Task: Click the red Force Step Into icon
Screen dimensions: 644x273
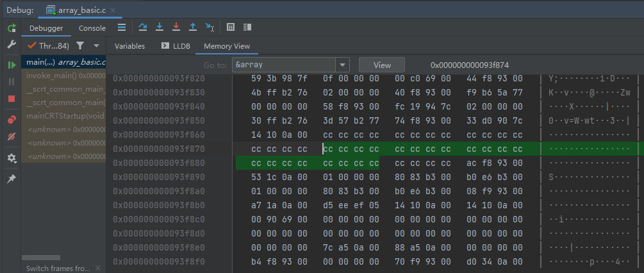Action: click(x=176, y=28)
